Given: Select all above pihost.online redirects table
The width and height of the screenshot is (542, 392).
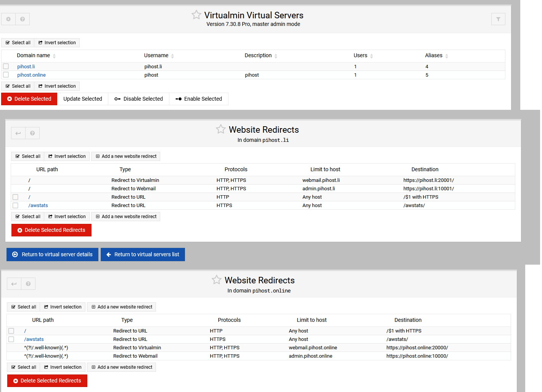Looking at the screenshot, I should click(x=24, y=307).
